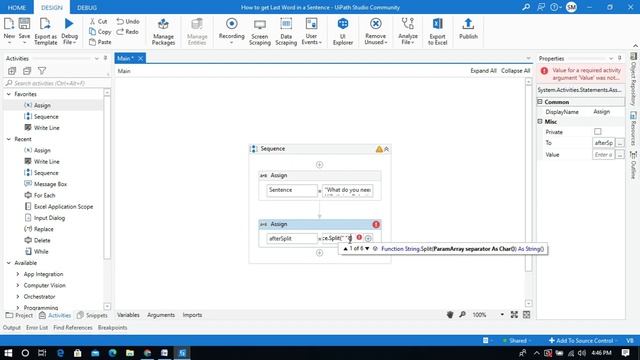Image resolution: width=640 pixels, height=360 pixels.
Task: Open the zoom percentage dropdown
Action: [502, 315]
